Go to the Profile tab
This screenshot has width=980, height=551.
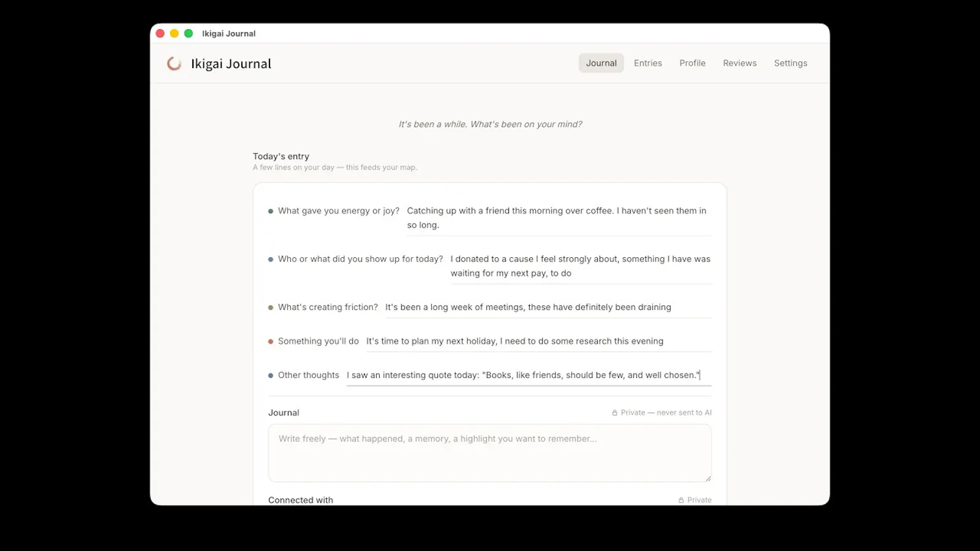click(692, 63)
